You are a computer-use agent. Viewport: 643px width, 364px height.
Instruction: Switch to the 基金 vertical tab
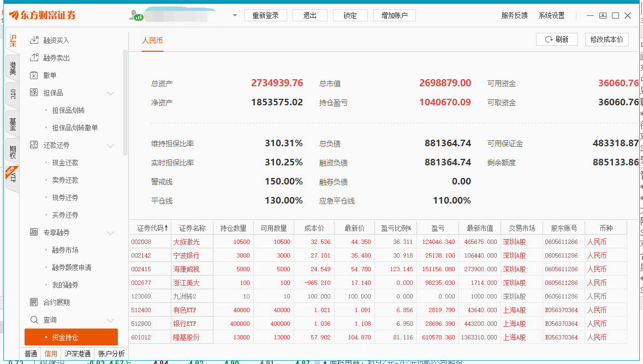13,124
